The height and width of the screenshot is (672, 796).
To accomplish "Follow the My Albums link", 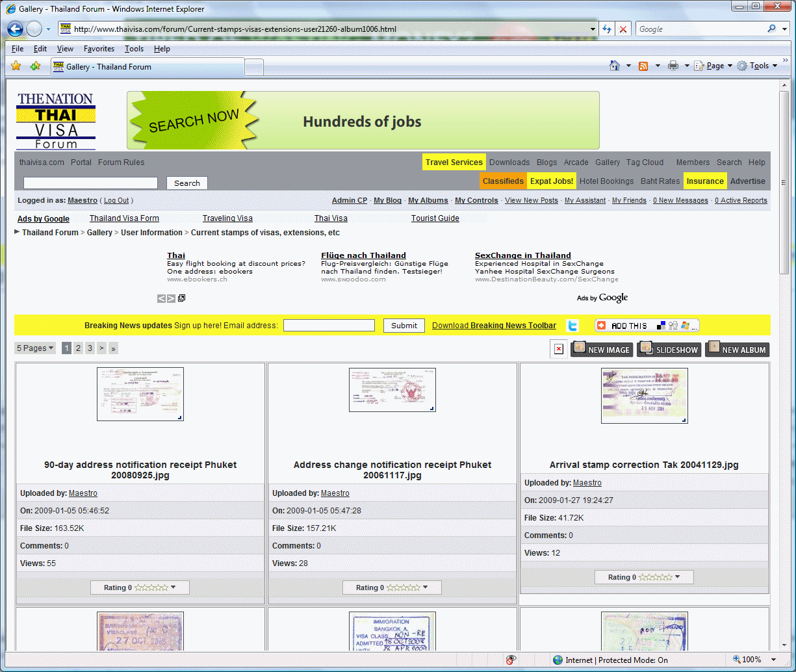I will 428,200.
